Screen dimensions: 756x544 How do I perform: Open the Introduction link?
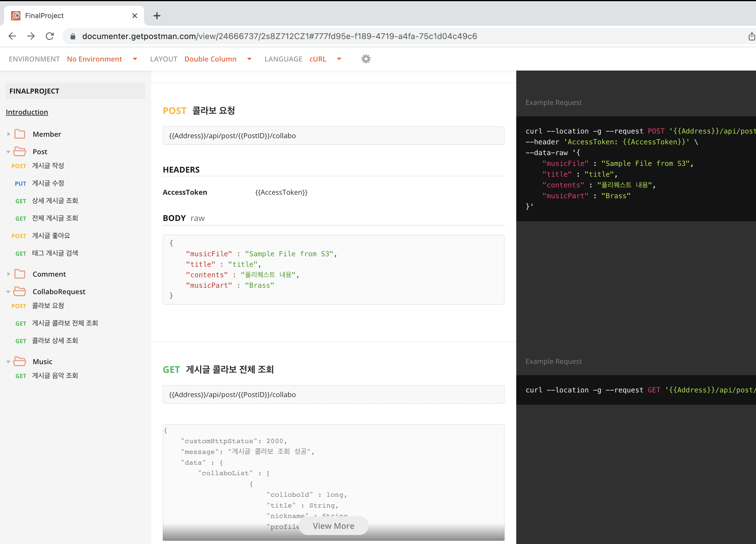[27, 112]
